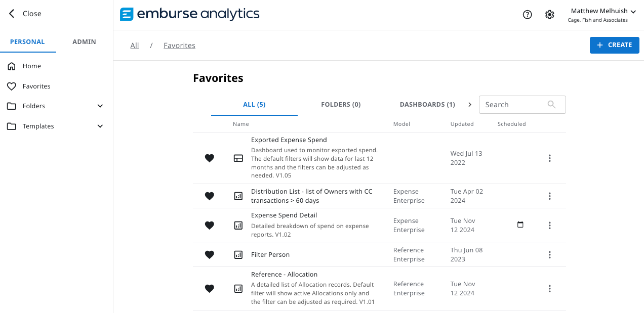Click the Emburse Analytics logo

(189, 14)
